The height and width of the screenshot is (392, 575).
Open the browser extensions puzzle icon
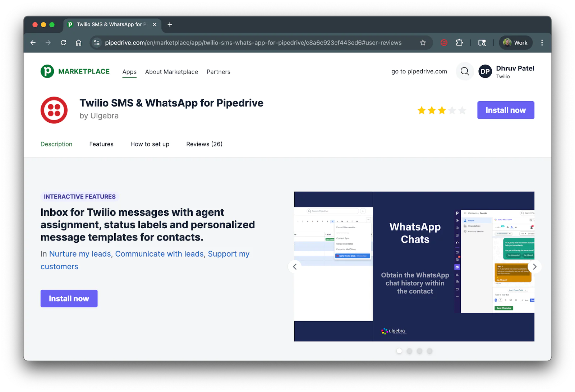click(459, 42)
